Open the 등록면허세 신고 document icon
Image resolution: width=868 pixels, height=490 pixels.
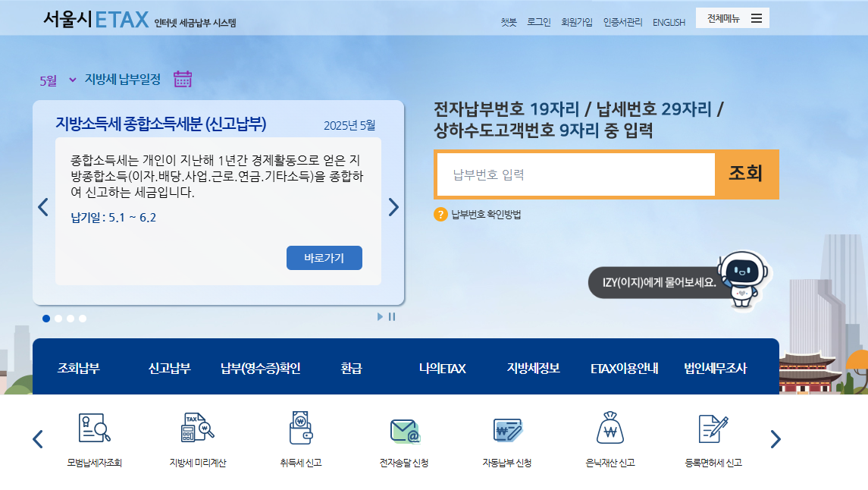[x=713, y=429]
